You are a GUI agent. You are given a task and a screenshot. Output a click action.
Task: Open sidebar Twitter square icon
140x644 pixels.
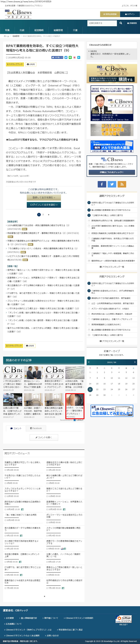tap(112, 184)
